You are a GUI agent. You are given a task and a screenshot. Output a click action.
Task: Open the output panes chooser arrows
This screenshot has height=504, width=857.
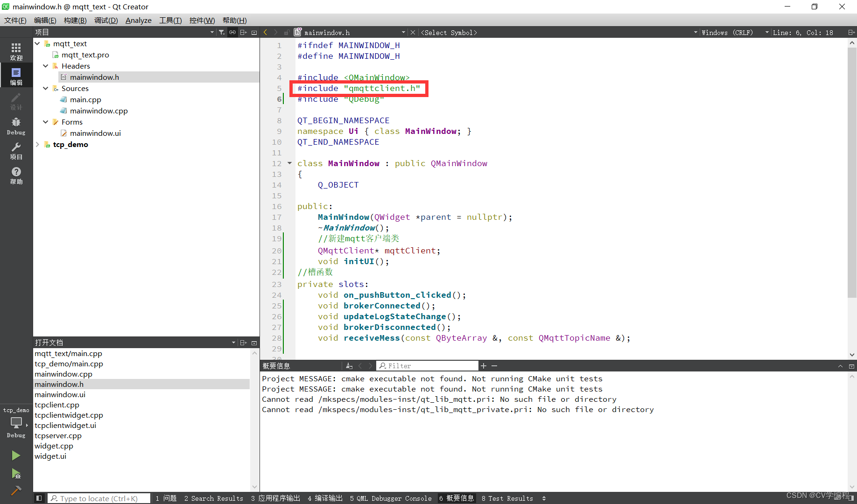pyautogui.click(x=544, y=498)
